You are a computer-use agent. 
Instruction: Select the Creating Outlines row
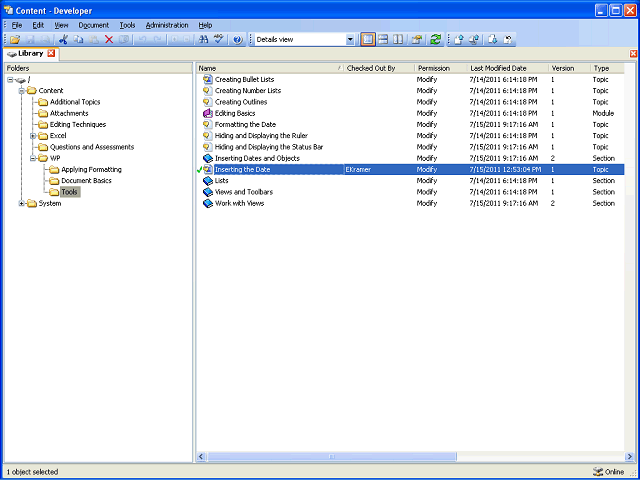point(410,102)
